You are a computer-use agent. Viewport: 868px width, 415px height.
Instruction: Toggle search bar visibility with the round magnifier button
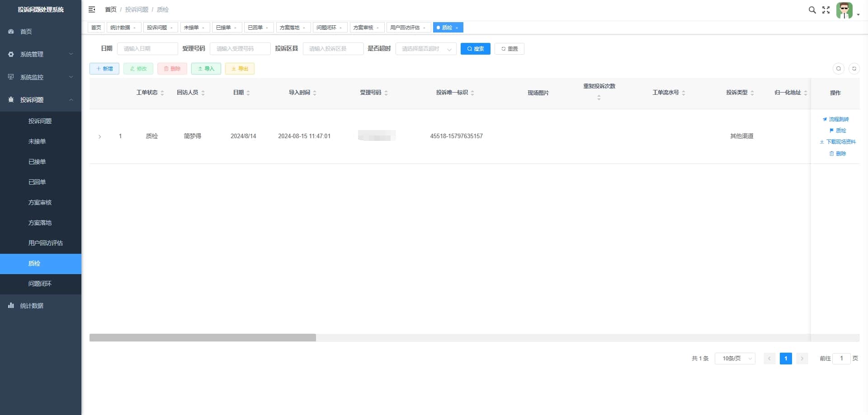click(839, 69)
